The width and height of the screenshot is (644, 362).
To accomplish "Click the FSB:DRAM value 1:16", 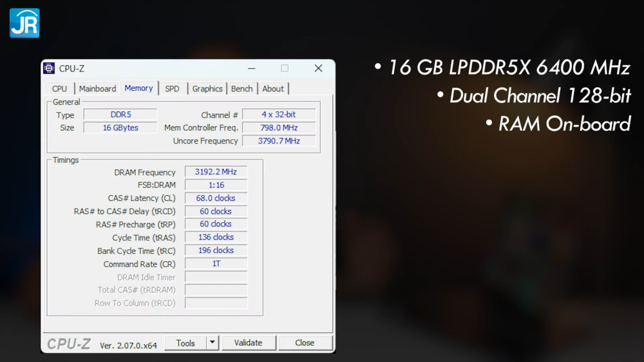I will [x=216, y=185].
